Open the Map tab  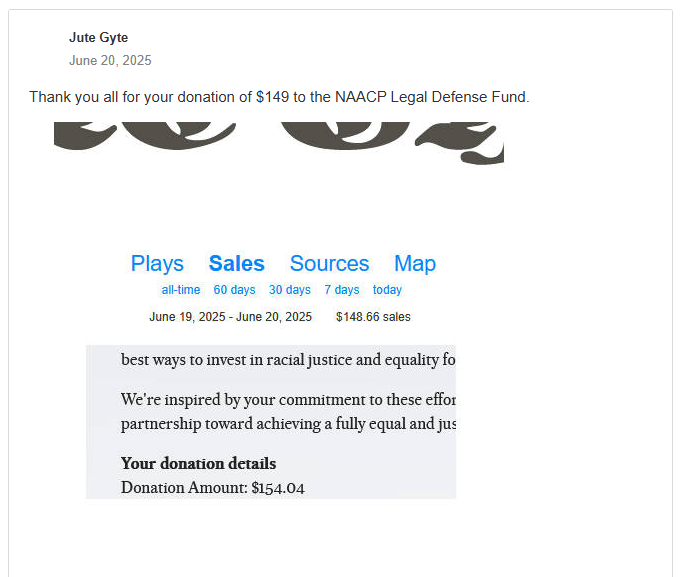(x=415, y=264)
